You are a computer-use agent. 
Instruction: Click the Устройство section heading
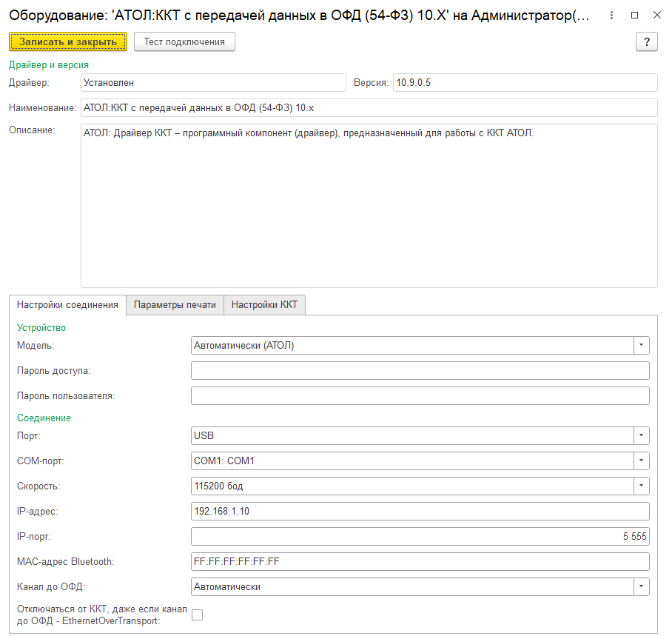pyautogui.click(x=41, y=328)
